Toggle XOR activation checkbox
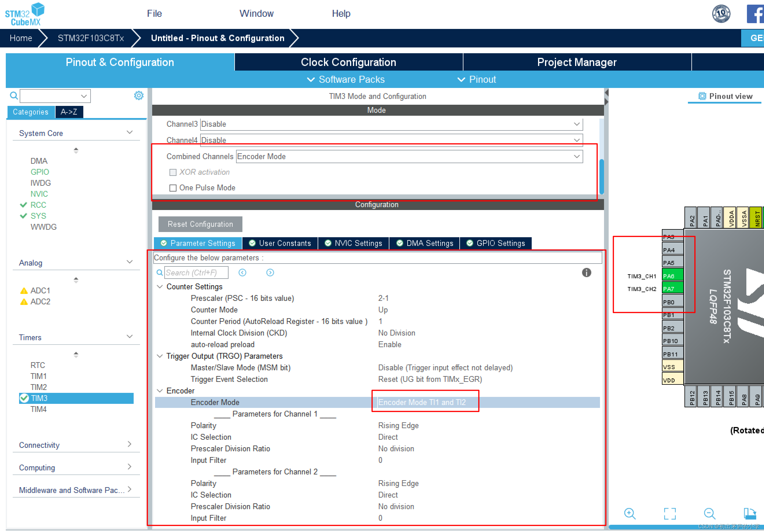Viewport: 764px width, 532px height. (173, 172)
